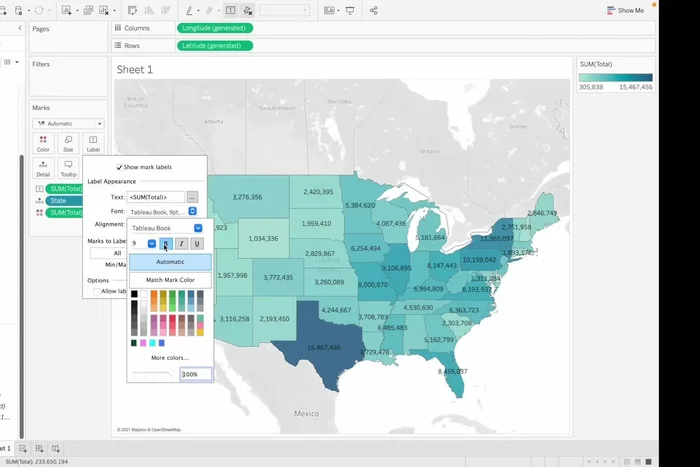Toggle show mark labels toolbar icon
The width and height of the screenshot is (700, 467).
[230, 10]
